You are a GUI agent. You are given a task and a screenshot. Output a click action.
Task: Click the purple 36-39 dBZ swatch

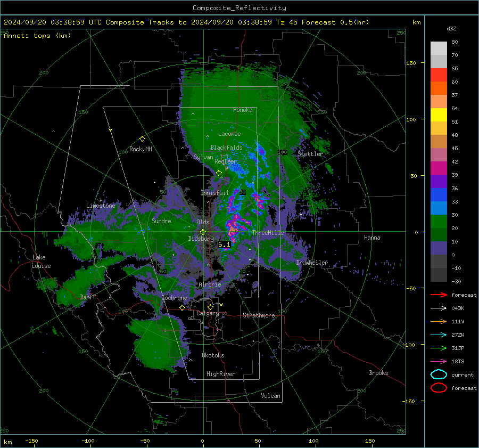(x=439, y=181)
